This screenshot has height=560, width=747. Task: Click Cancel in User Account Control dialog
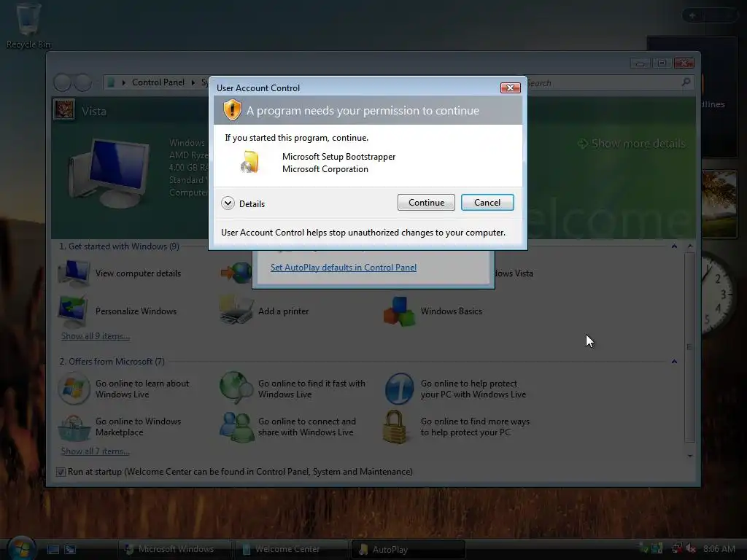[487, 203]
